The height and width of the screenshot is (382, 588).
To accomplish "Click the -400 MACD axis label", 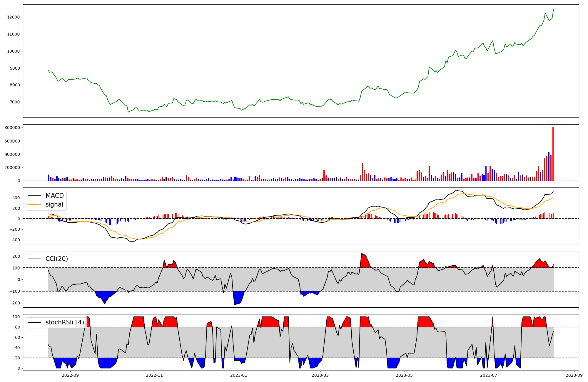I will point(14,240).
